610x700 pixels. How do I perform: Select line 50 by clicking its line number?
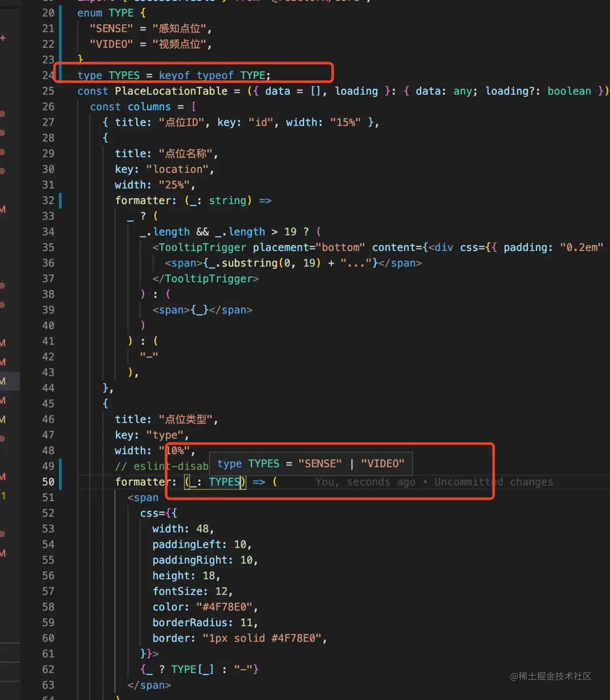48,482
